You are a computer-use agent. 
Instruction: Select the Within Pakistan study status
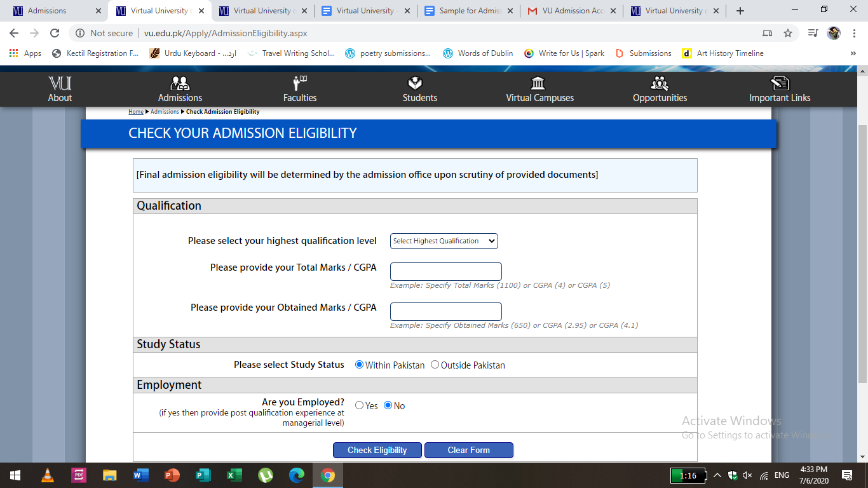[x=360, y=365]
